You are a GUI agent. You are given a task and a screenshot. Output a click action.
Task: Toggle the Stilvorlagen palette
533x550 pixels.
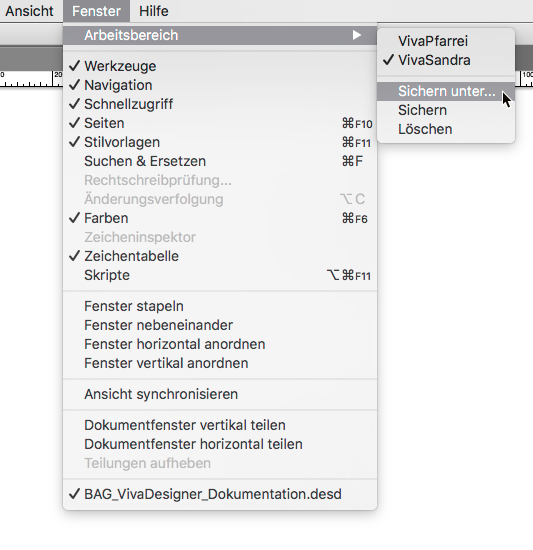coord(220,142)
